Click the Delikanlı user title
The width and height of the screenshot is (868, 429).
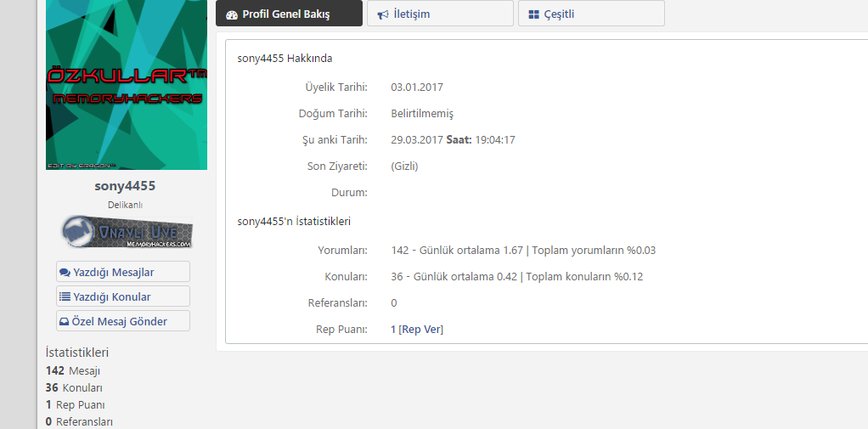click(x=125, y=205)
